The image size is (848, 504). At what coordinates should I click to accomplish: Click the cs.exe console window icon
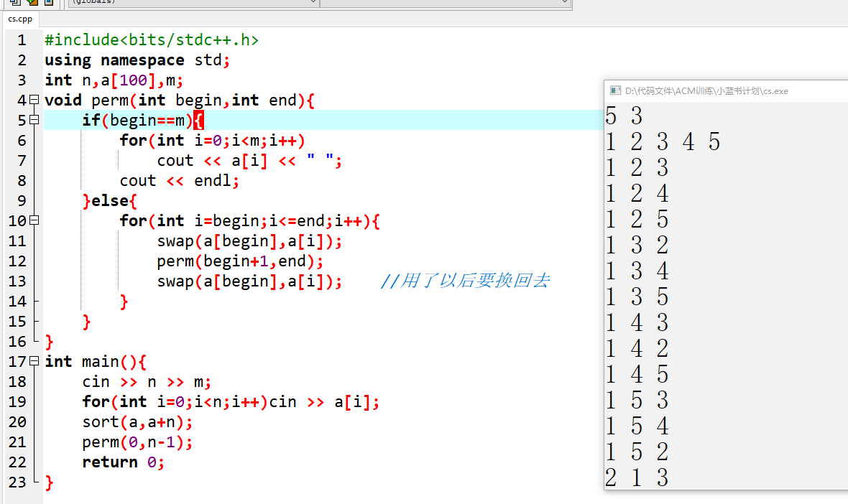pyautogui.click(x=615, y=90)
